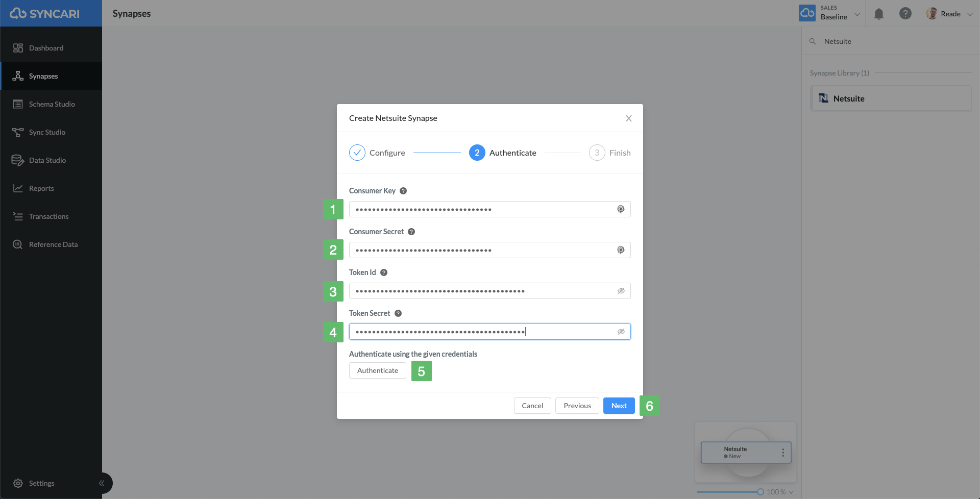Open the help question mark in header
Screen dimensions: 980x499
point(905,14)
